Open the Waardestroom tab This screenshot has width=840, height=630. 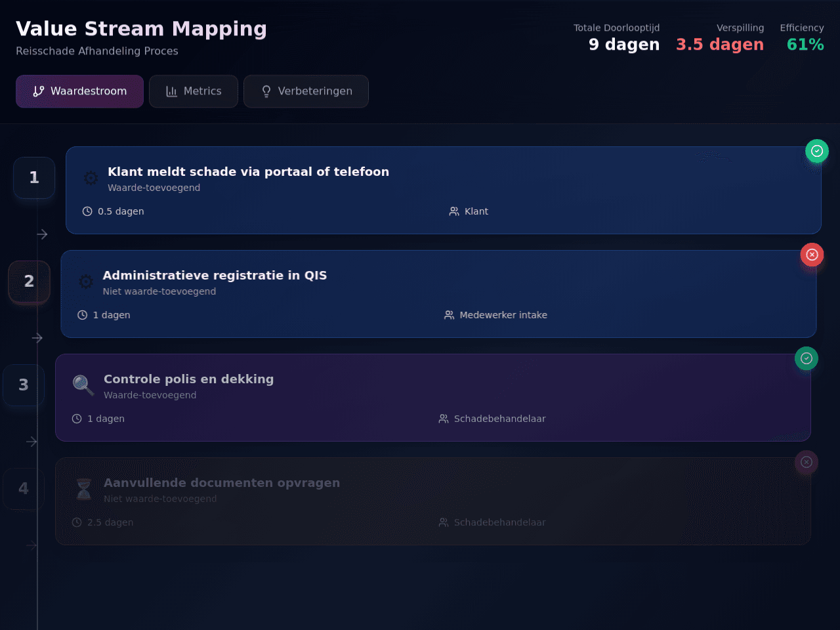[79, 91]
